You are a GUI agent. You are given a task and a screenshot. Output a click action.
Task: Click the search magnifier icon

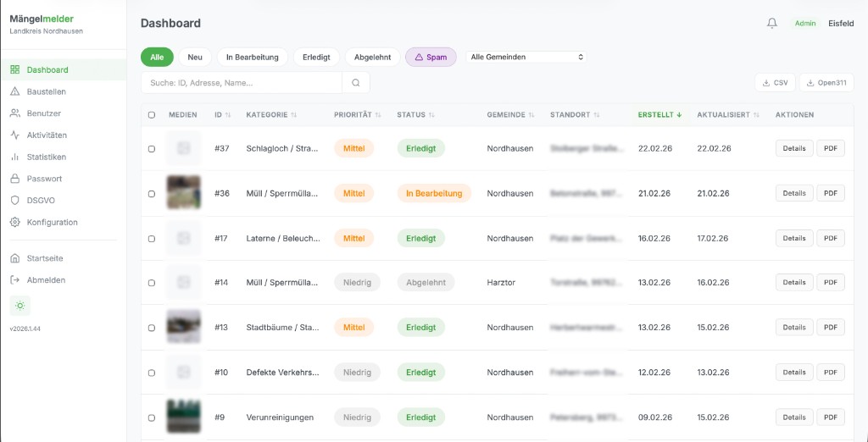356,83
